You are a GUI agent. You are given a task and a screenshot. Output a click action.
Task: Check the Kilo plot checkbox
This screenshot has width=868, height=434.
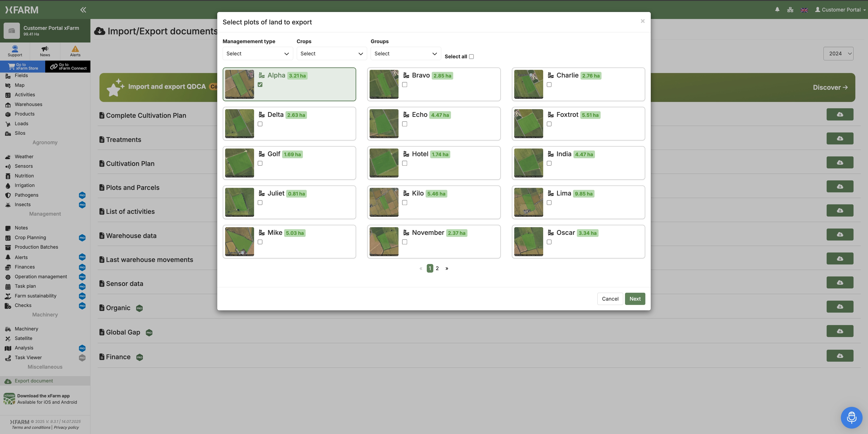tap(404, 203)
